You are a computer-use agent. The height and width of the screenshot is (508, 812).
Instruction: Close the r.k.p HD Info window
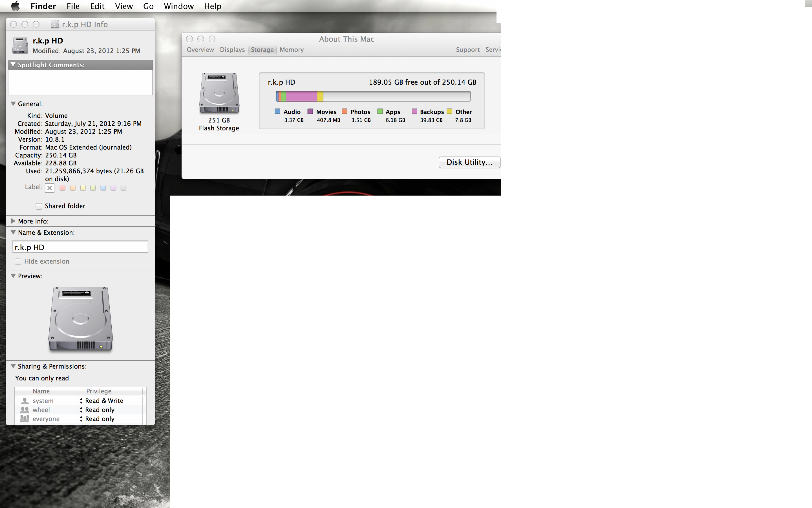click(x=14, y=24)
